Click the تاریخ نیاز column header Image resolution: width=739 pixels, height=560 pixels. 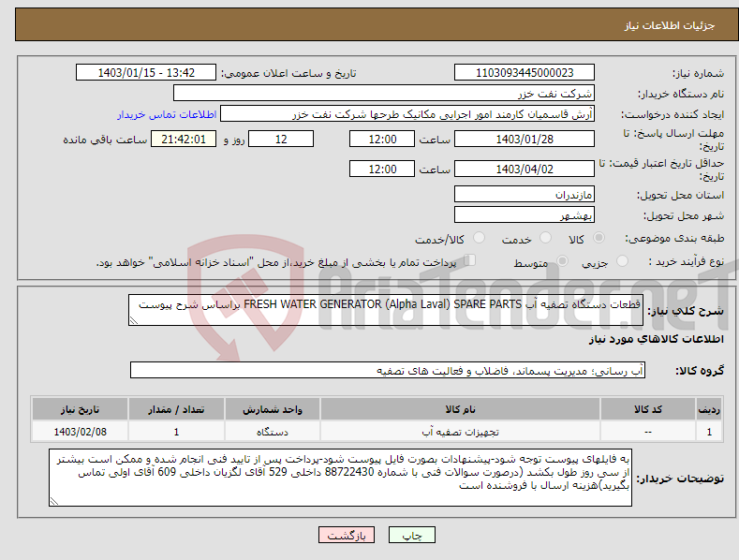(81, 409)
